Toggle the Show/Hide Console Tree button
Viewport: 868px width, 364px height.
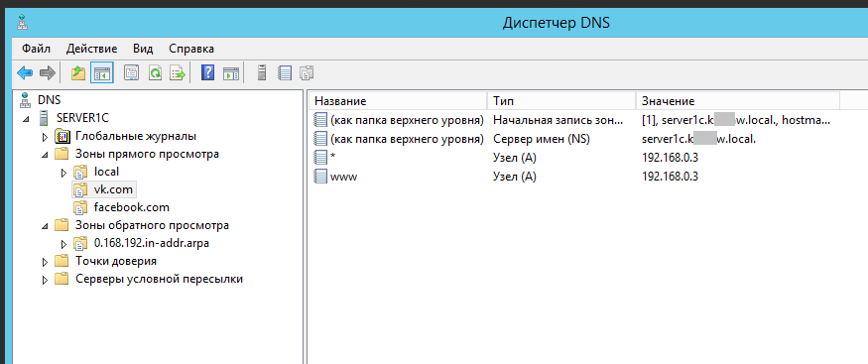(x=102, y=72)
